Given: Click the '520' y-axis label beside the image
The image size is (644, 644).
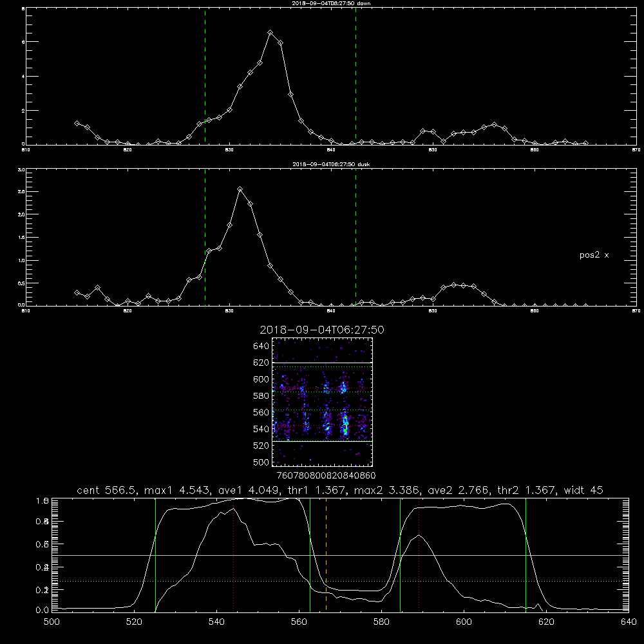Looking at the screenshot, I should [261, 446].
